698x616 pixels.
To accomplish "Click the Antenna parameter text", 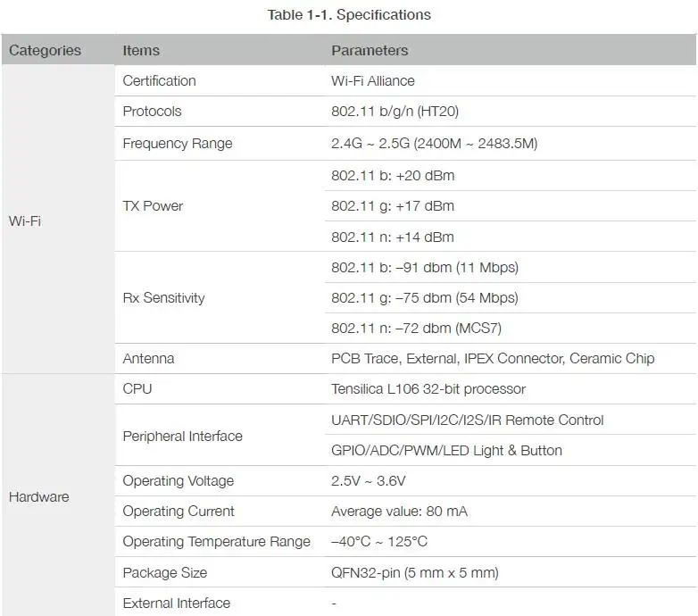I will coord(493,358).
